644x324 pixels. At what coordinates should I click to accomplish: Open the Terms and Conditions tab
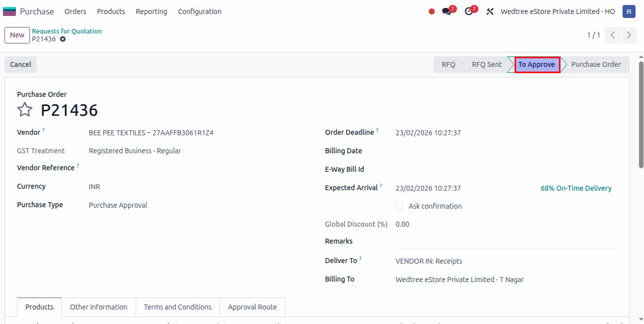click(x=178, y=307)
